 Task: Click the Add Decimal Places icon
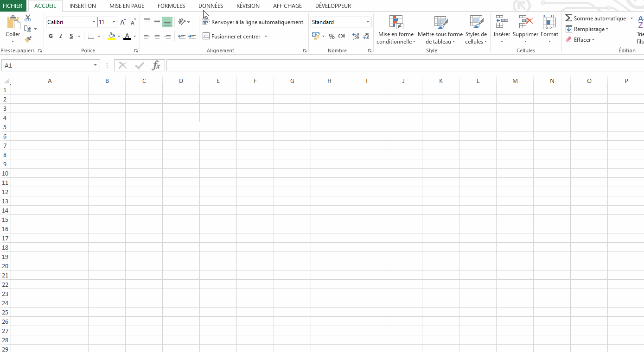pos(356,36)
